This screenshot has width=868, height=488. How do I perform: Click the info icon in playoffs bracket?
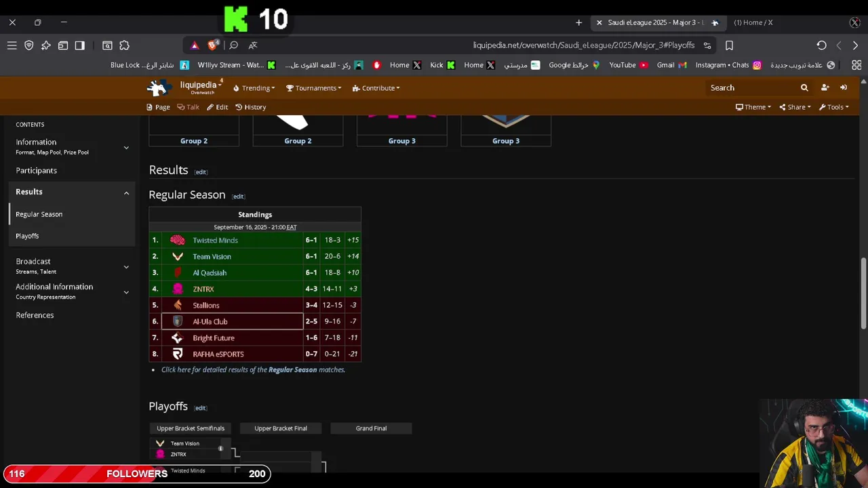[220, 449]
